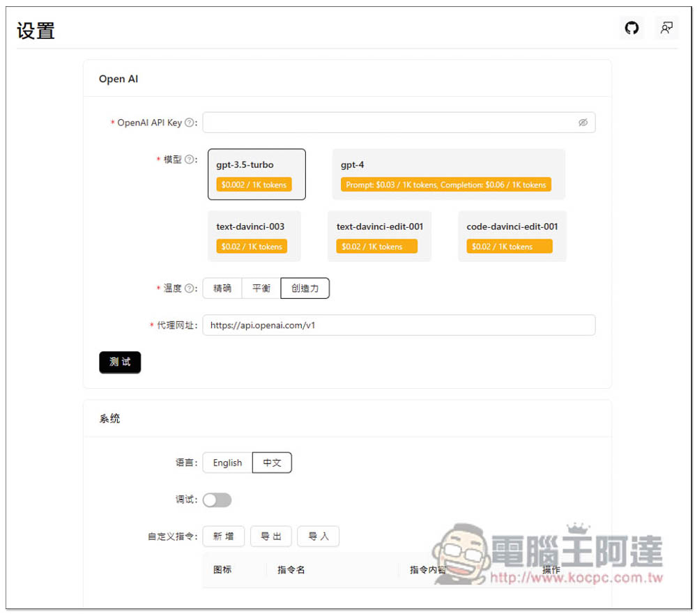This screenshot has height=616, width=697.
Task: Choose the text-davinci-edit-001 model
Action: coord(379,236)
